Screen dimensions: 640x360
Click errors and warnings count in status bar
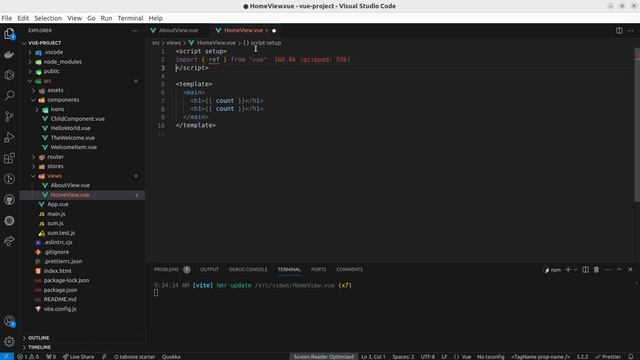[28, 356]
